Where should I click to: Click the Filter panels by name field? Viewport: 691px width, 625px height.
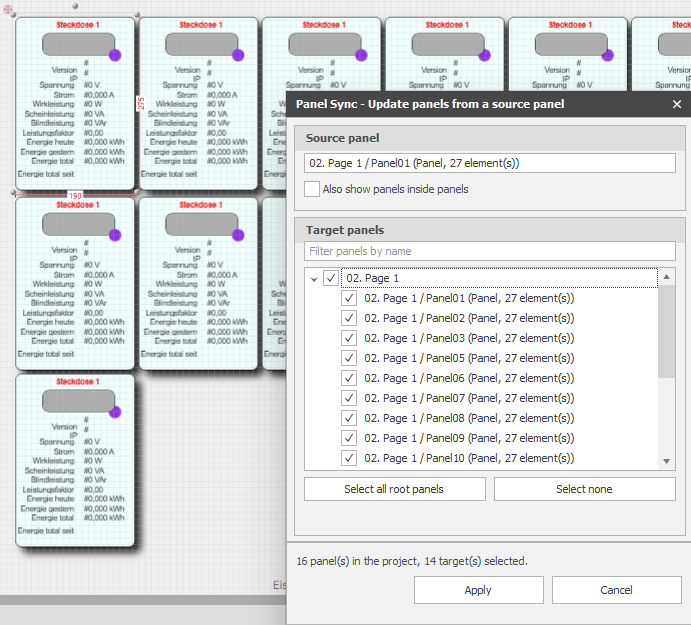[x=490, y=251]
